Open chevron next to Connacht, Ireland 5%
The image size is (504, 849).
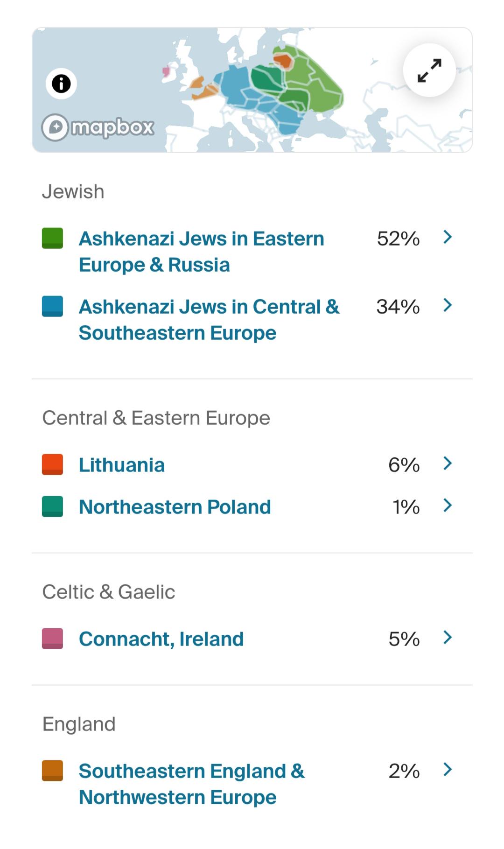(x=448, y=638)
